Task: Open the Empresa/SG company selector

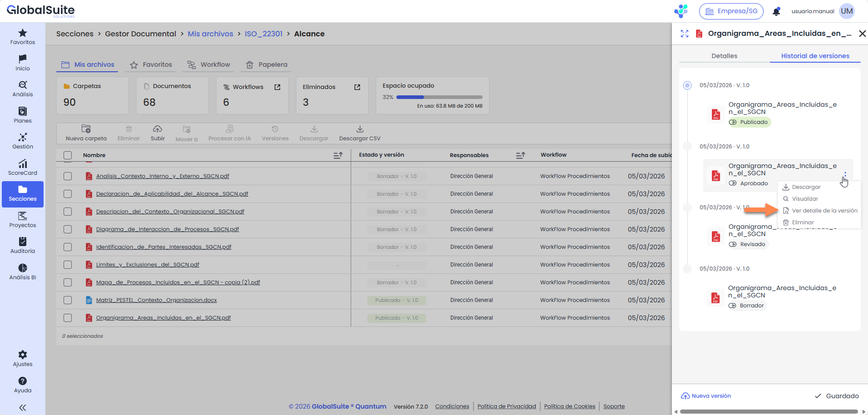Action: pos(731,11)
